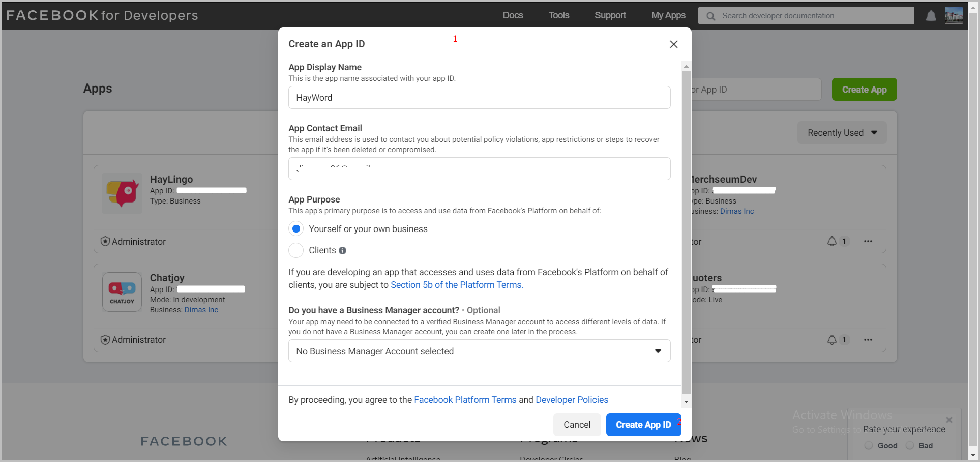Open the Chatjoy app icon
The height and width of the screenshot is (462, 980).
(x=122, y=292)
